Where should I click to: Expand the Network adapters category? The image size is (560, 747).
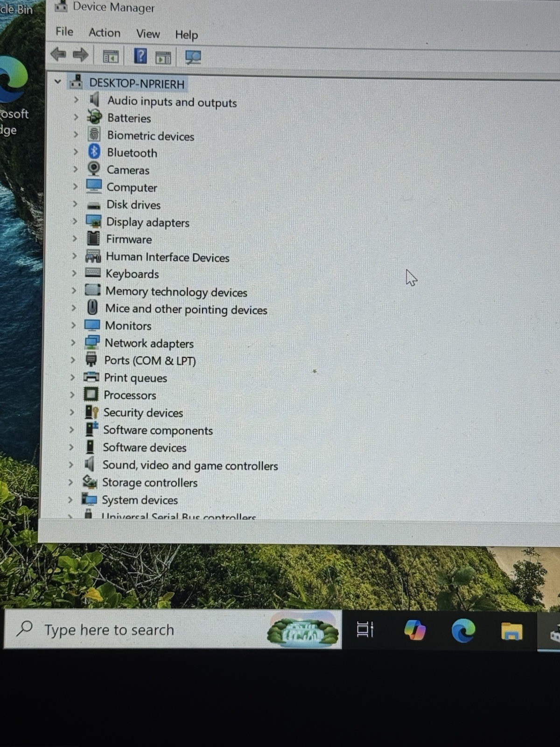(73, 342)
